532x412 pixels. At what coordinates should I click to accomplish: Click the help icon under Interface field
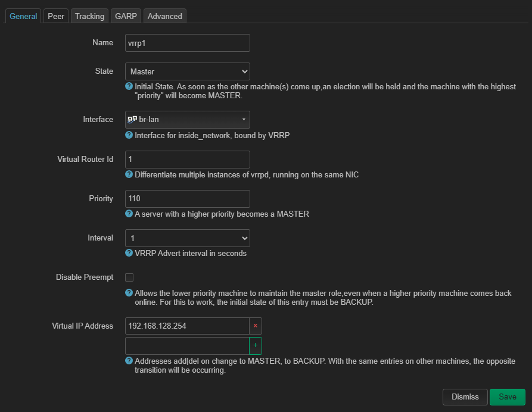[129, 135]
